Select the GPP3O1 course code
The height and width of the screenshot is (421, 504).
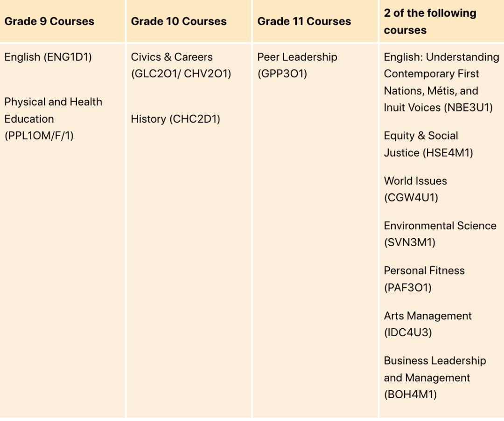pyautogui.click(x=282, y=74)
